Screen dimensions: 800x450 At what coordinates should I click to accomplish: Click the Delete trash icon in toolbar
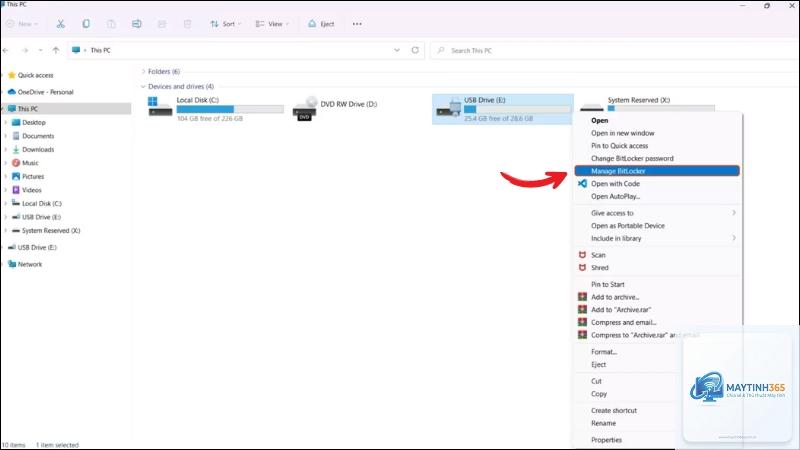tap(187, 24)
